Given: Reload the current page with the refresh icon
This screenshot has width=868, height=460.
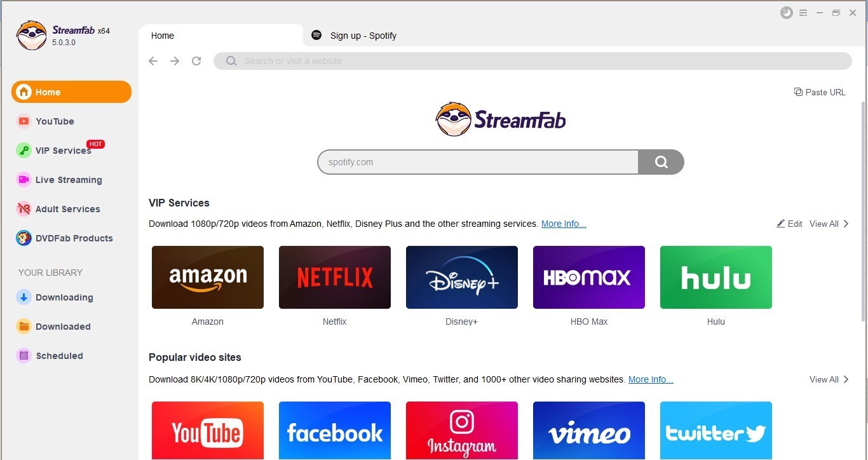Looking at the screenshot, I should coord(196,60).
